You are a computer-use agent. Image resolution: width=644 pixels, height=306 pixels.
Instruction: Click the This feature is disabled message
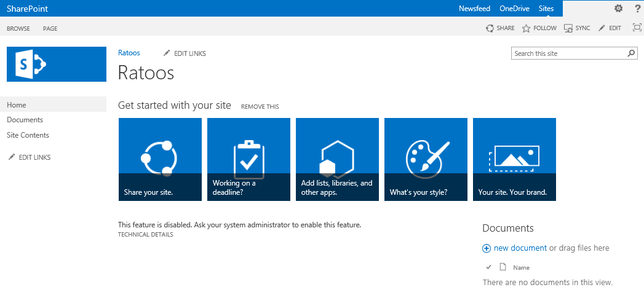(x=239, y=225)
